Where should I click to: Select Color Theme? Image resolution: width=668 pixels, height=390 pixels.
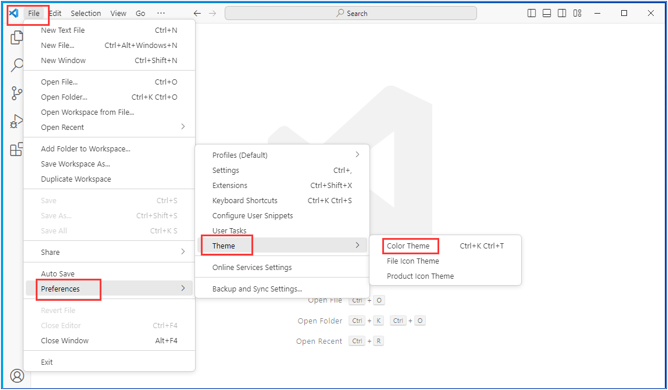445,246
